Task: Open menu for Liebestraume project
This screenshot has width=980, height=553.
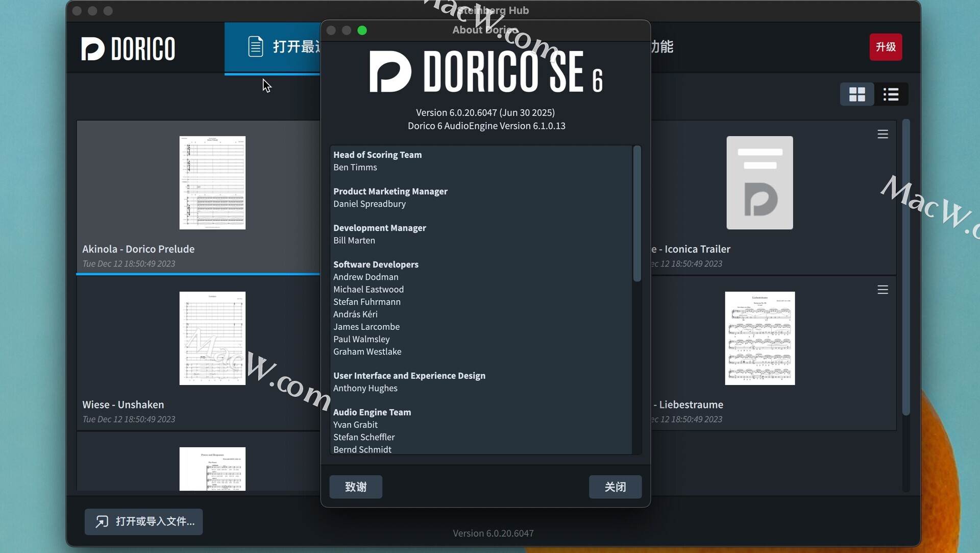Action: (883, 290)
